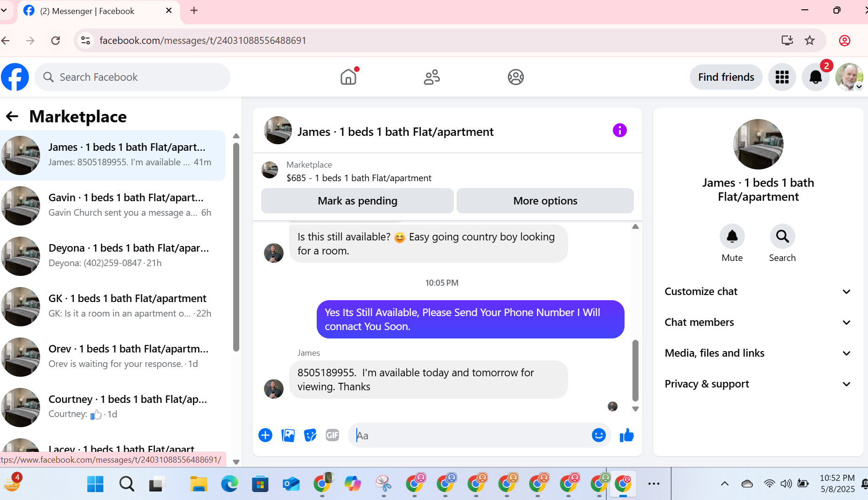Viewport: 868px width, 500px height.
Task: Click More options button
Action: (545, 201)
